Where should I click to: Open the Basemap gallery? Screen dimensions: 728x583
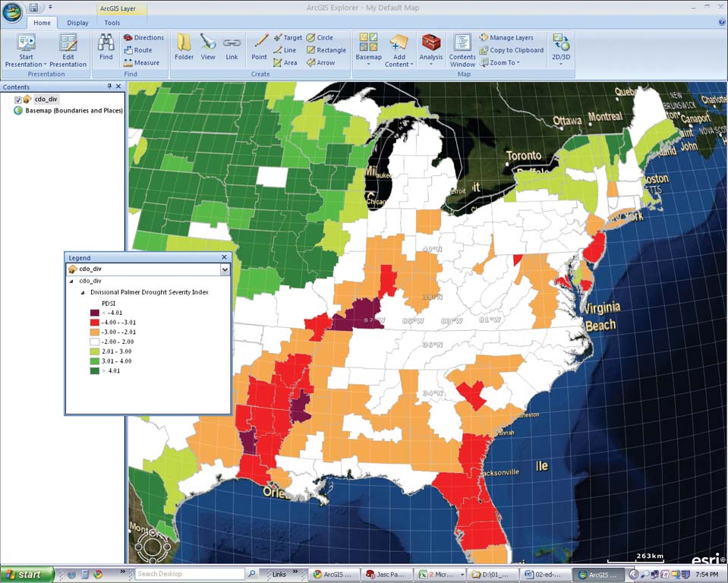tap(369, 49)
